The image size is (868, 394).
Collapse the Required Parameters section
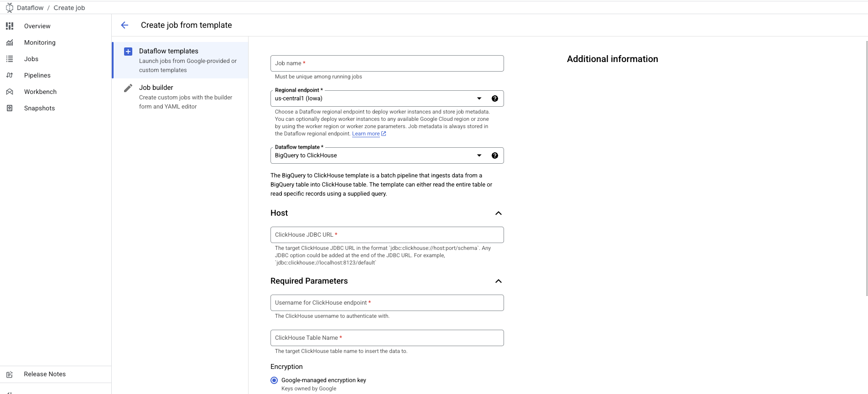(x=498, y=281)
